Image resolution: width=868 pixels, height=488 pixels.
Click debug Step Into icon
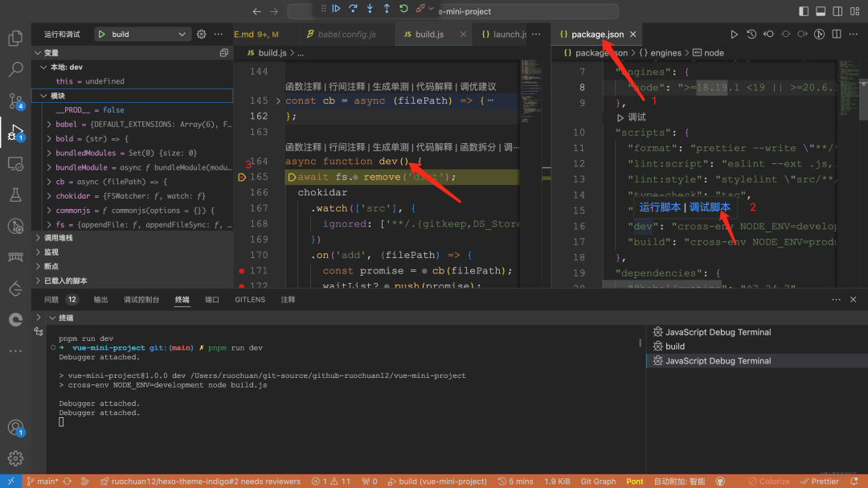[x=370, y=8]
